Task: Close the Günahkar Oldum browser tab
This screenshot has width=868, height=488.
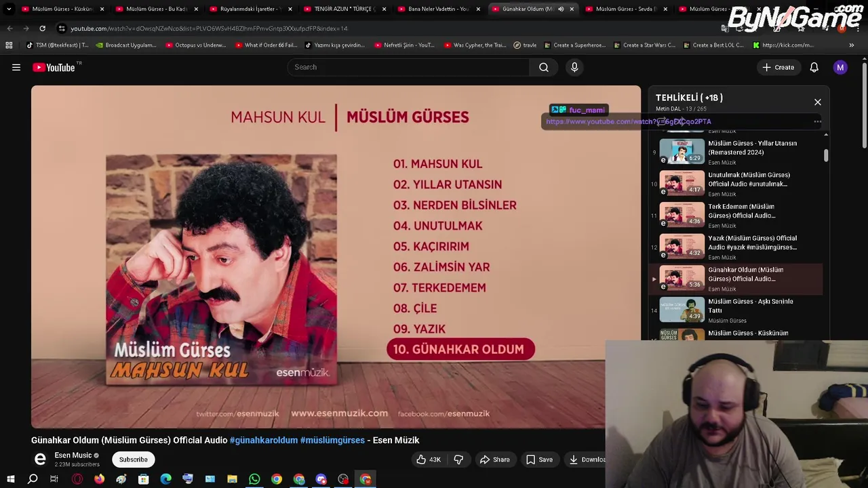Action: 572,9
